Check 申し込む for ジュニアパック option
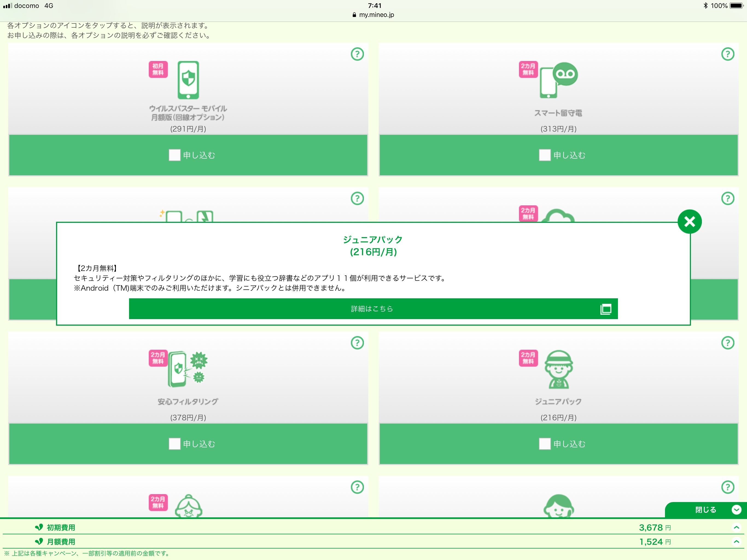The image size is (747, 560). click(544, 444)
